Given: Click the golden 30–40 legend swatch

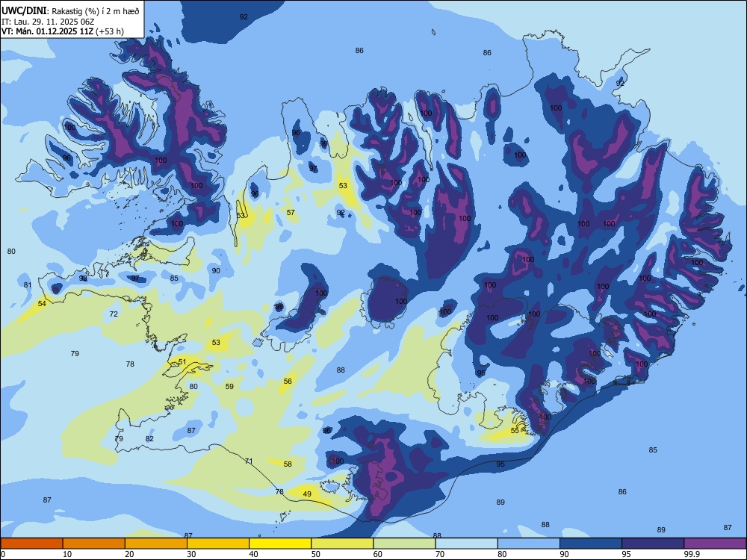Looking at the screenshot, I should 218,544.
